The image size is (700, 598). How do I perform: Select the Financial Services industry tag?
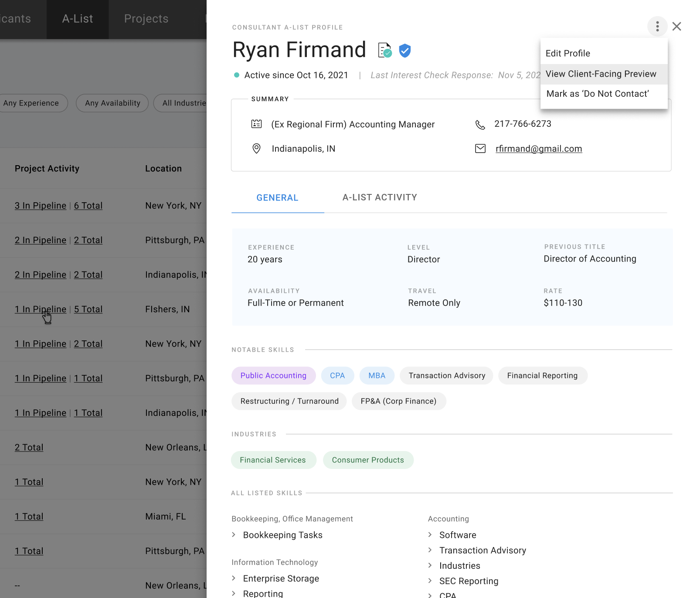[273, 460]
